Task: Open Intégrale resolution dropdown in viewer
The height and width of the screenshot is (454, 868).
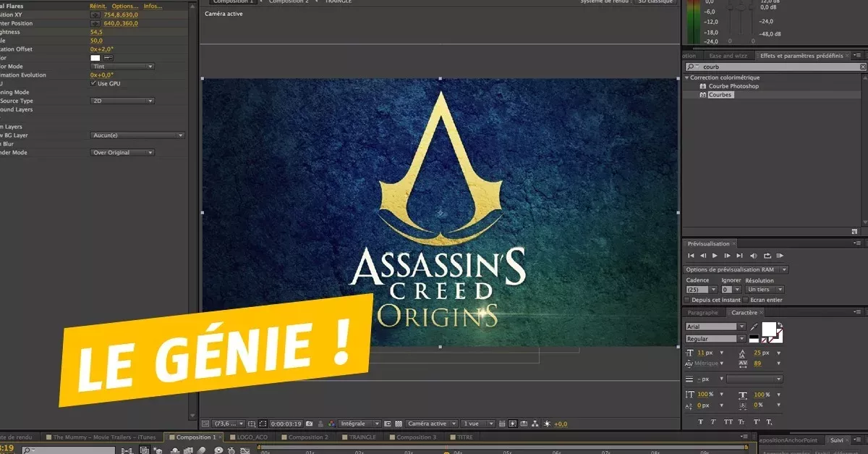Action: (x=359, y=424)
